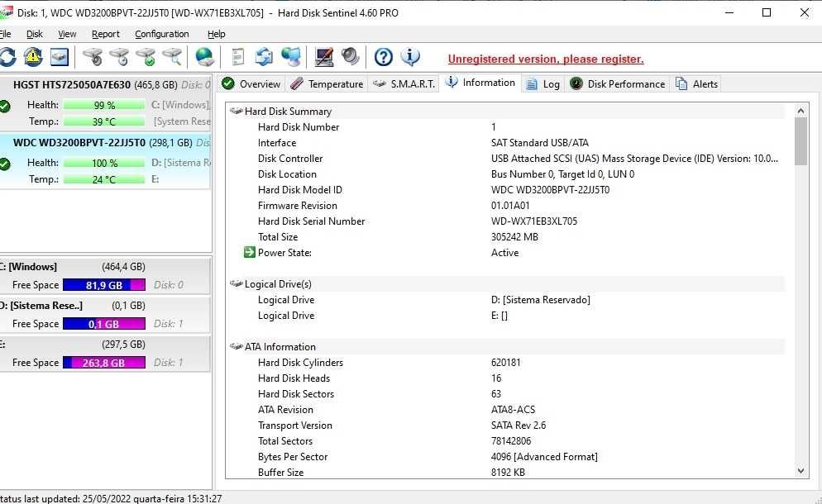Click the globe with disk toolbar icon

click(204, 56)
